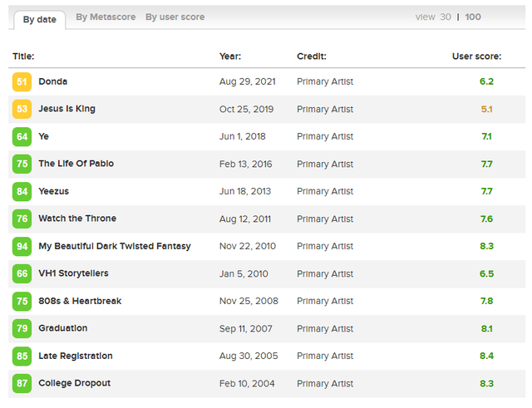Click the 87 Metascore badge for College Dropout
Viewport: 532px width, 408px height.
22,384
